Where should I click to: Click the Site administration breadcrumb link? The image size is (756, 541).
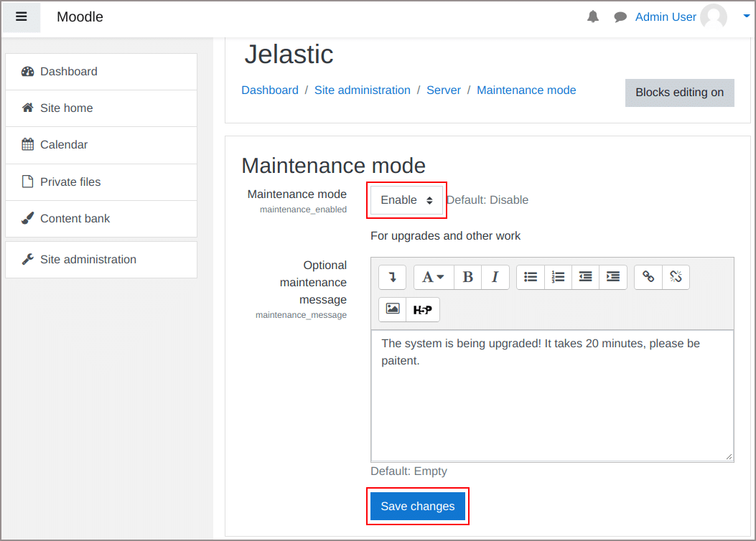(363, 90)
